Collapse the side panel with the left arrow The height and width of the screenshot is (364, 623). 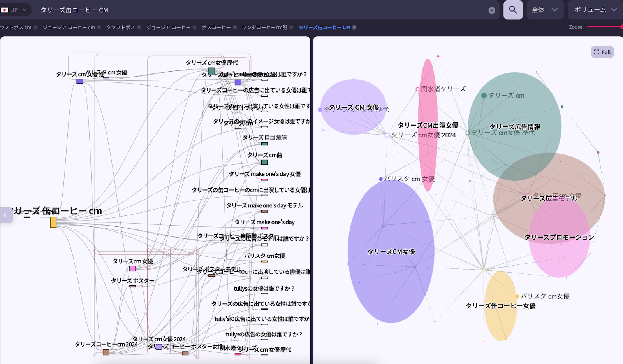pos(5,215)
